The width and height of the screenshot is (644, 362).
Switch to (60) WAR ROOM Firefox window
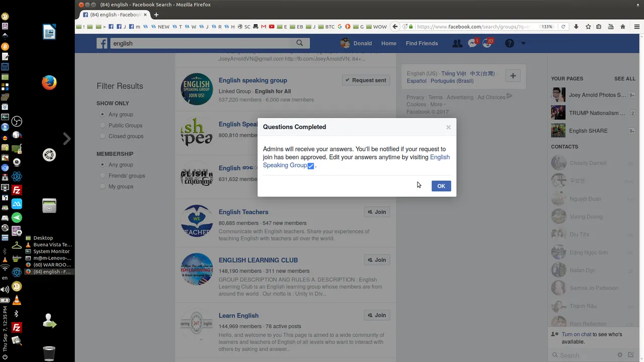tap(48, 265)
